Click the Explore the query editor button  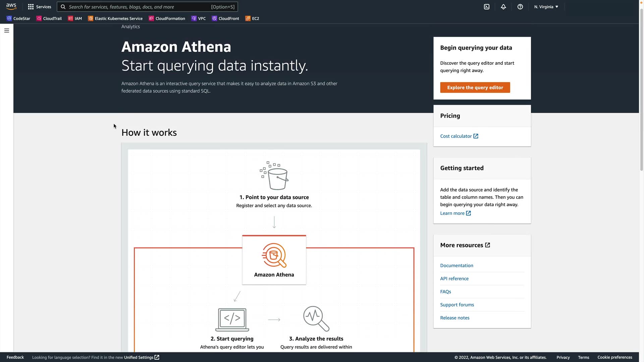[475, 87]
